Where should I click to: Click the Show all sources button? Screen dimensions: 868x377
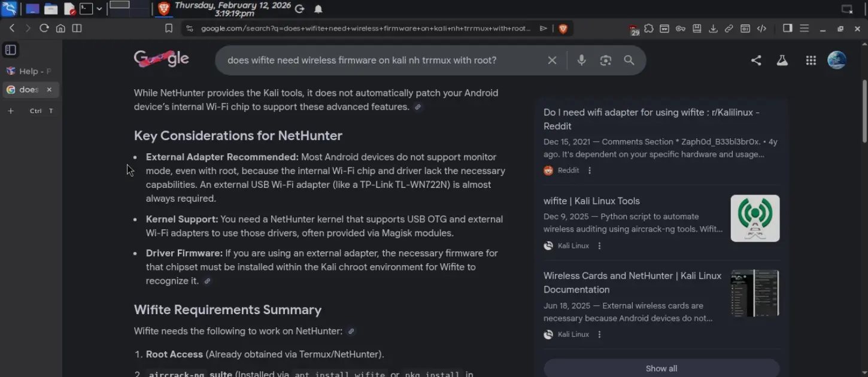pyautogui.click(x=661, y=369)
